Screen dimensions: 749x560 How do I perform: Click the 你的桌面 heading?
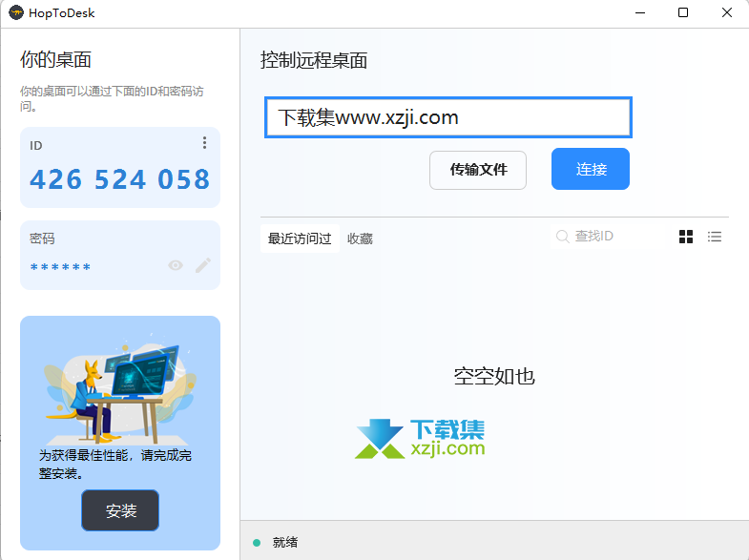(55, 60)
